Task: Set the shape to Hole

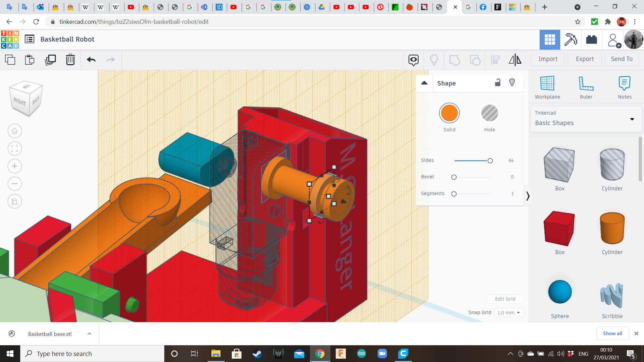Action: 489,113
